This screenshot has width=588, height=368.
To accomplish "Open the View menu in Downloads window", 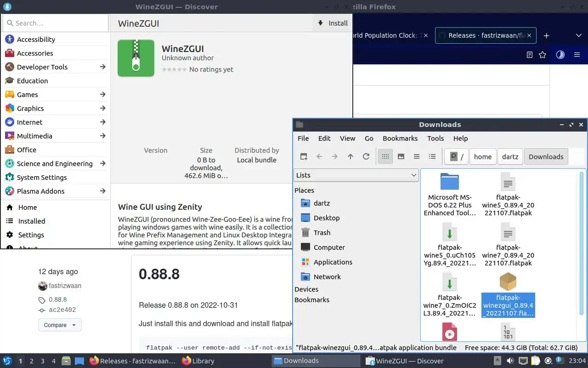I will point(347,138).
